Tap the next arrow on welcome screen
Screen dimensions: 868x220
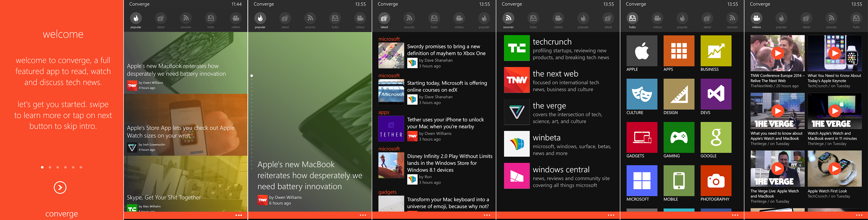pyautogui.click(x=60, y=187)
